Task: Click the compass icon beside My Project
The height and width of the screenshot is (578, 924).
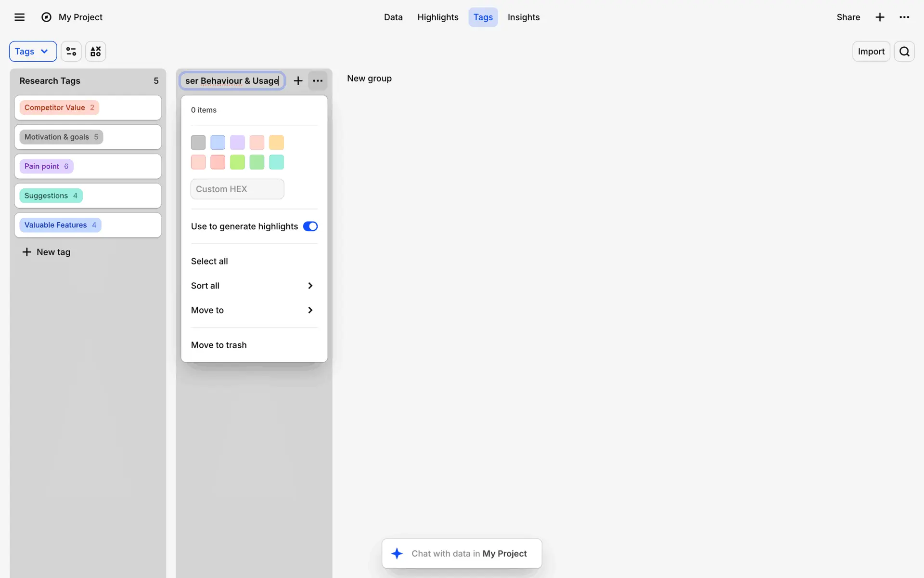Action: [46, 17]
